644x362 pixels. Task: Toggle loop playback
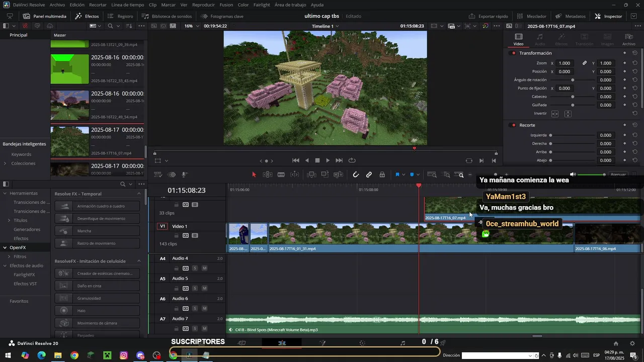pos(352,160)
